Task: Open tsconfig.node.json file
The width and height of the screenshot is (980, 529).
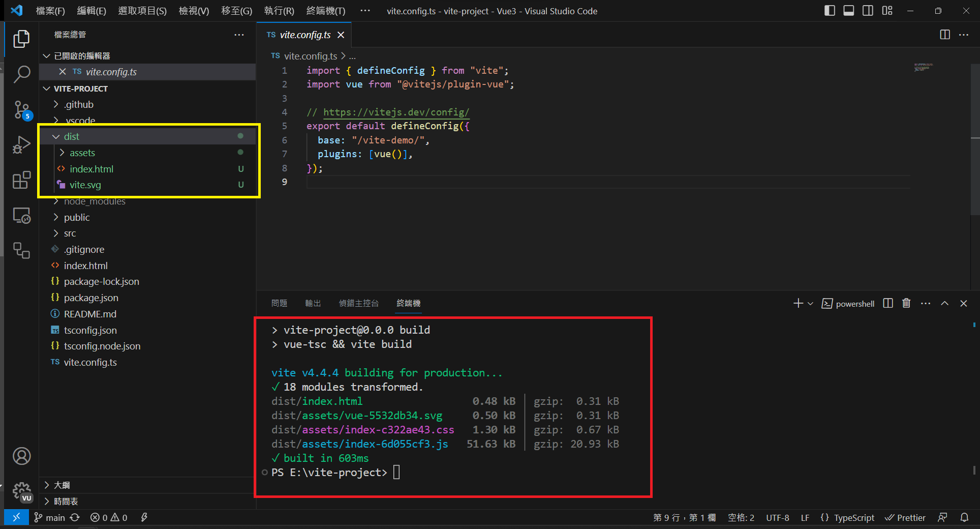Action: [147, 346]
